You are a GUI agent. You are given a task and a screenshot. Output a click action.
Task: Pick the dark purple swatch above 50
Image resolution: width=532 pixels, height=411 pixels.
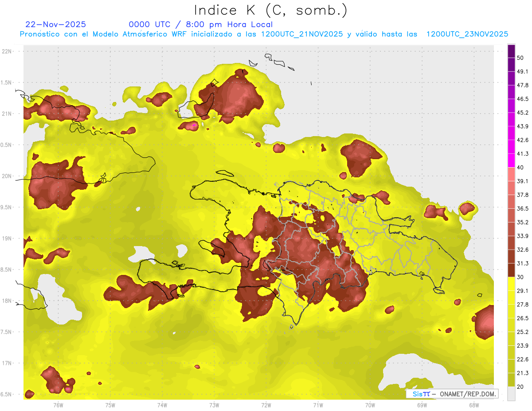tap(512, 51)
